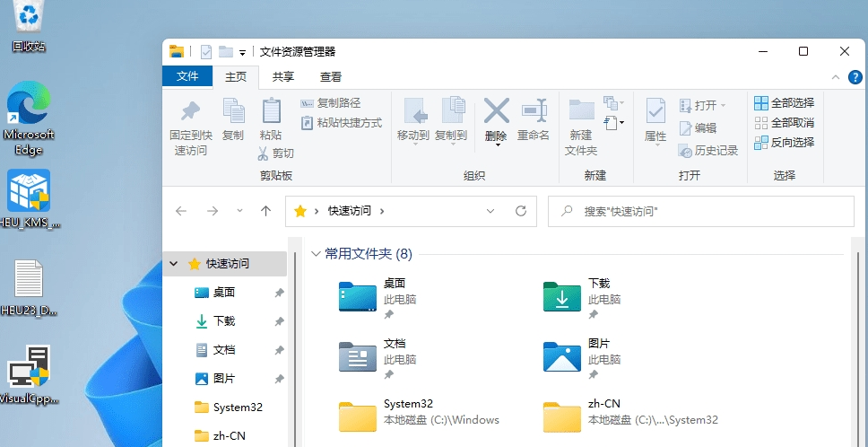Collapse the ribbon with the chevron
The width and height of the screenshot is (868, 447).
pyautogui.click(x=836, y=77)
